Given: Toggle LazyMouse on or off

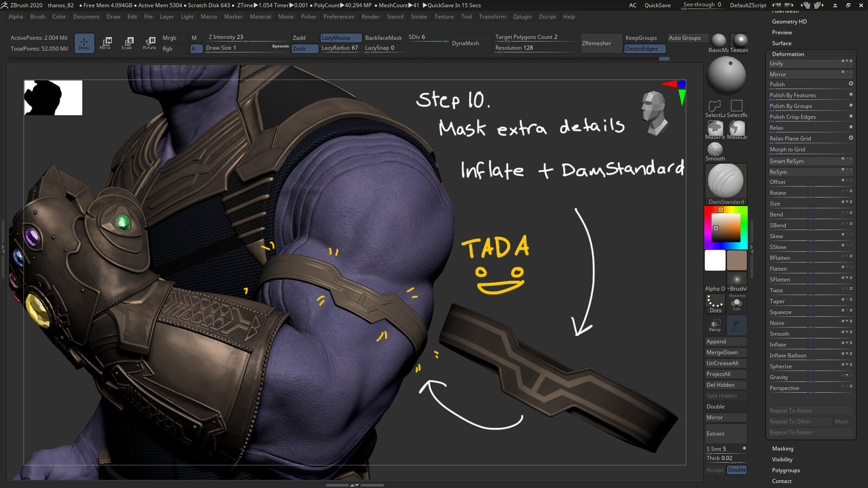Looking at the screenshot, I should point(341,38).
